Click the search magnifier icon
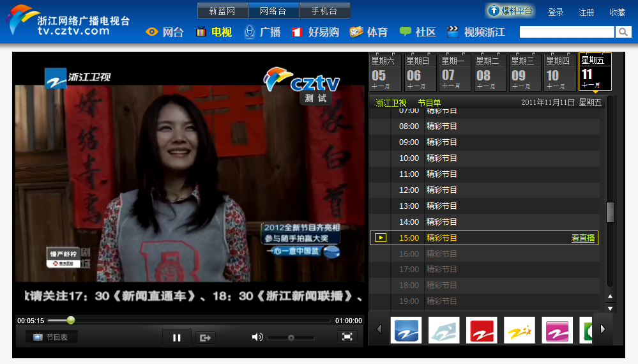The width and height of the screenshot is (638, 364). (623, 32)
